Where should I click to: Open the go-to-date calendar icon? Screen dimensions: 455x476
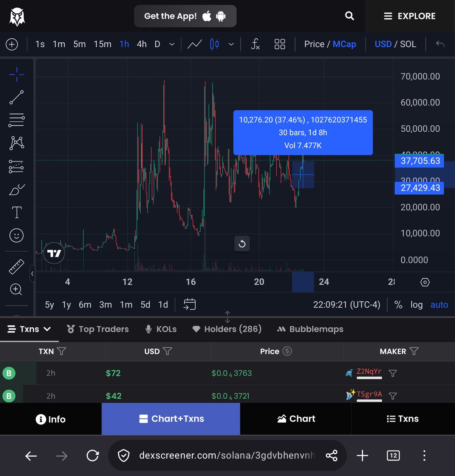click(x=190, y=304)
